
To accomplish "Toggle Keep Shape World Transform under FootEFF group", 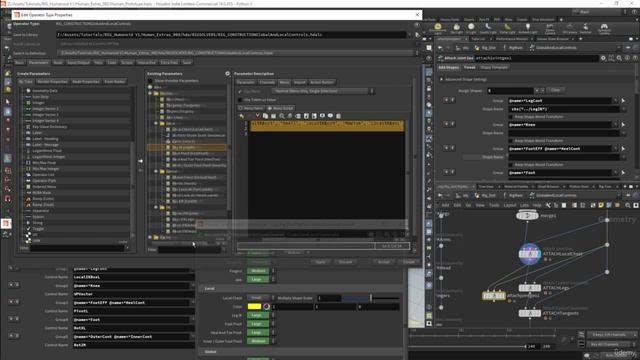I will click(510, 165).
